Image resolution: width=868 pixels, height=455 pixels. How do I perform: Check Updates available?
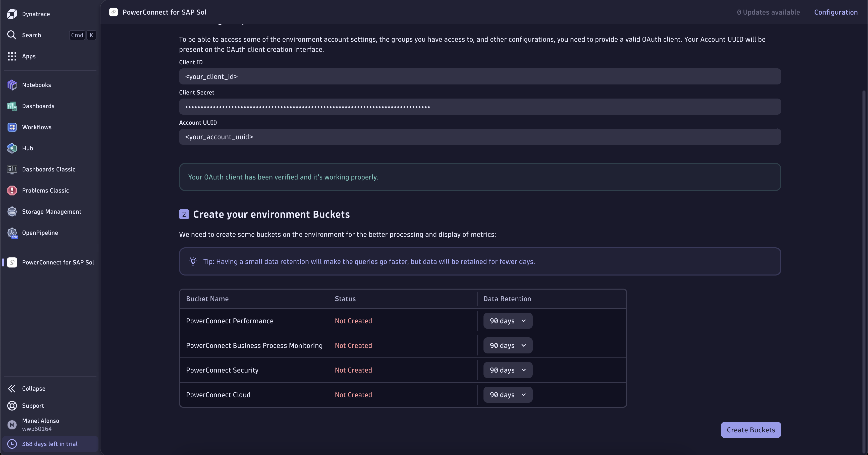(x=768, y=12)
